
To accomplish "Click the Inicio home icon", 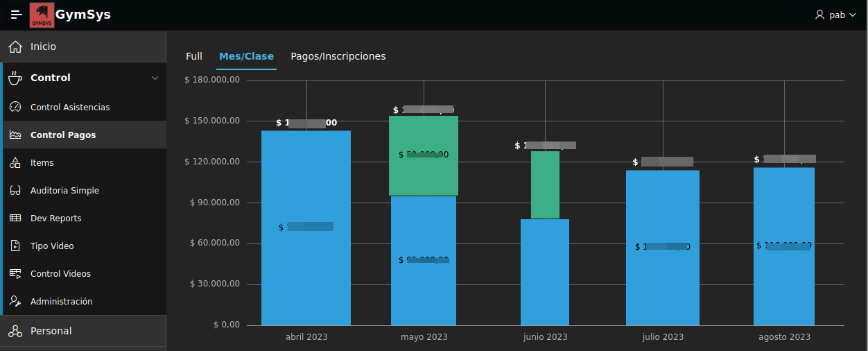I will coord(15,46).
